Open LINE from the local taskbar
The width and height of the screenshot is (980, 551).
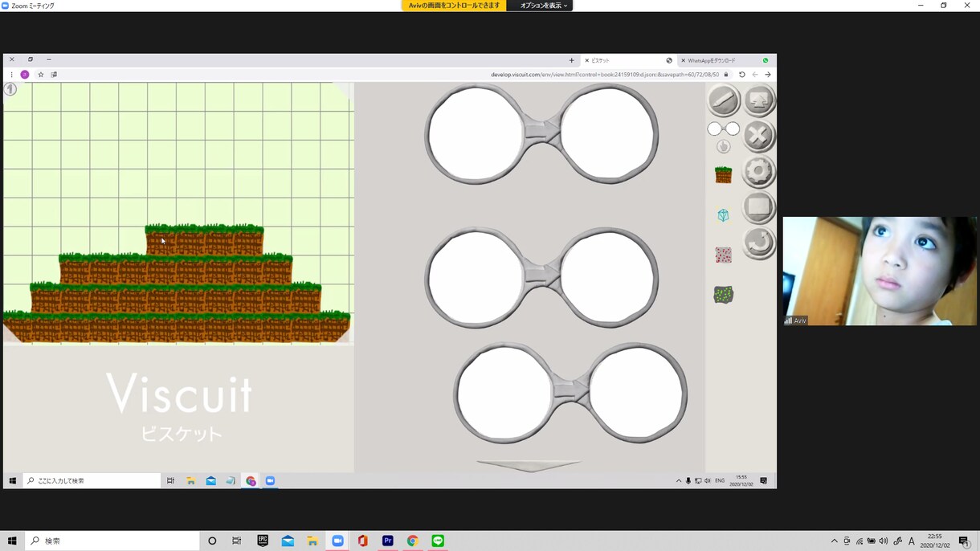point(438,541)
